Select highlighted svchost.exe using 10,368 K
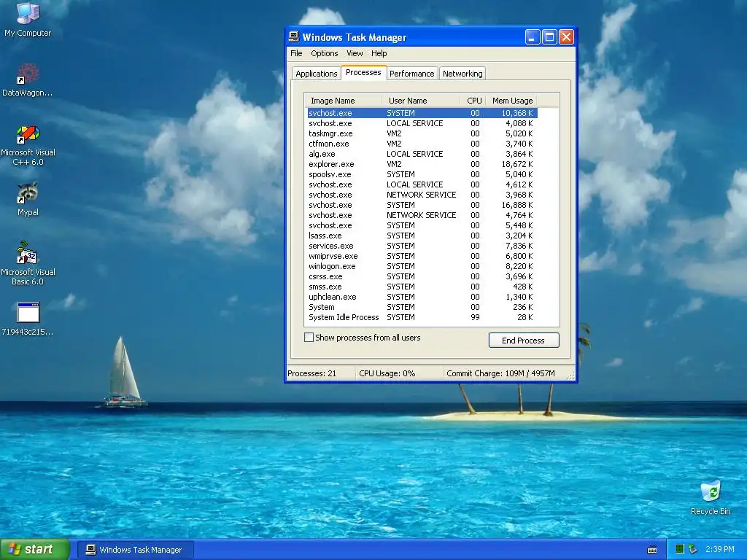 point(422,113)
